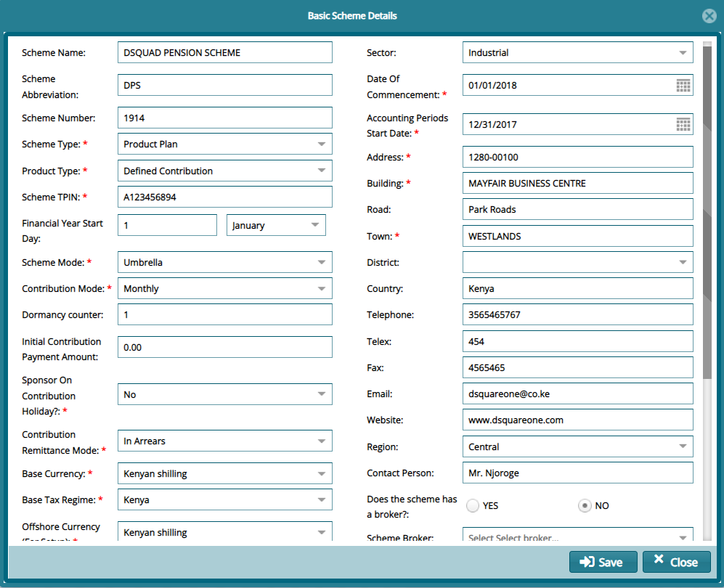724x588 pixels.
Task: Open the Sponsor On Contribution Holiday dropdown
Action: tap(225, 394)
